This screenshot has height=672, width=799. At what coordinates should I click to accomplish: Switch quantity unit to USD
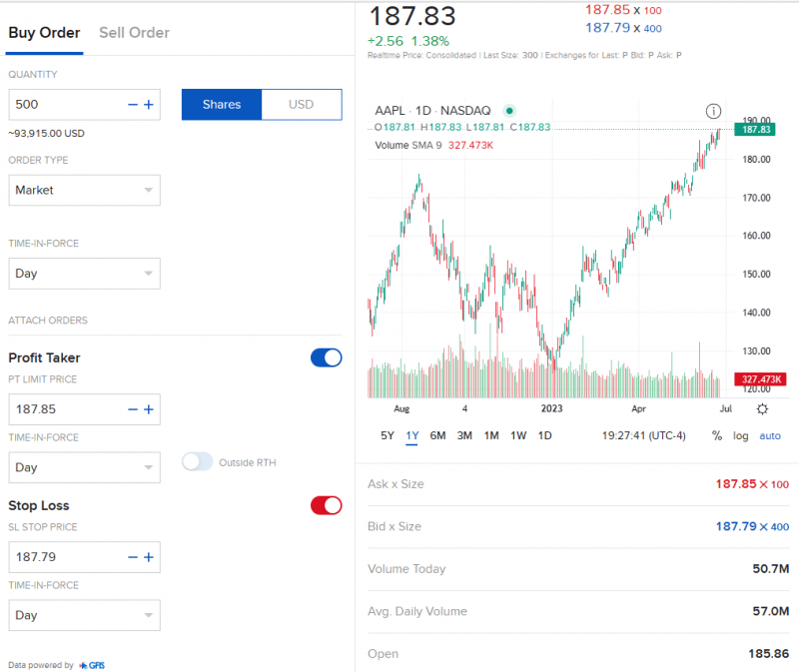tap(302, 105)
